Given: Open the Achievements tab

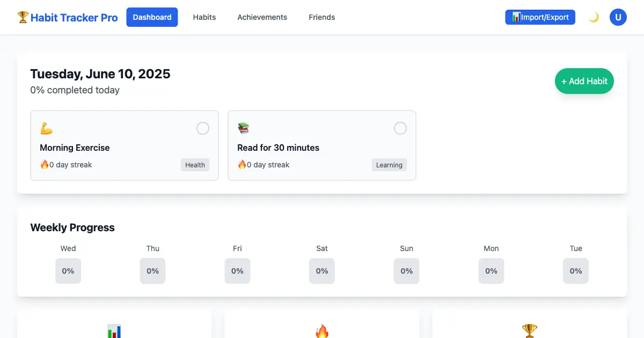Looking at the screenshot, I should tap(262, 17).
